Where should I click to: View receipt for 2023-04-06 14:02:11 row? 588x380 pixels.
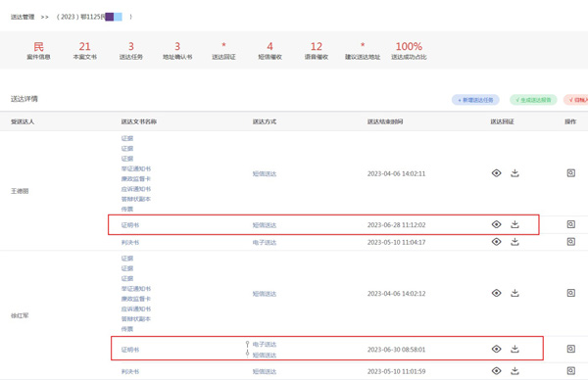click(x=496, y=173)
